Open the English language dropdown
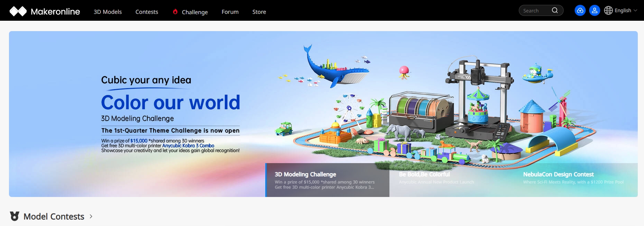This screenshot has width=644, height=226. (623, 11)
